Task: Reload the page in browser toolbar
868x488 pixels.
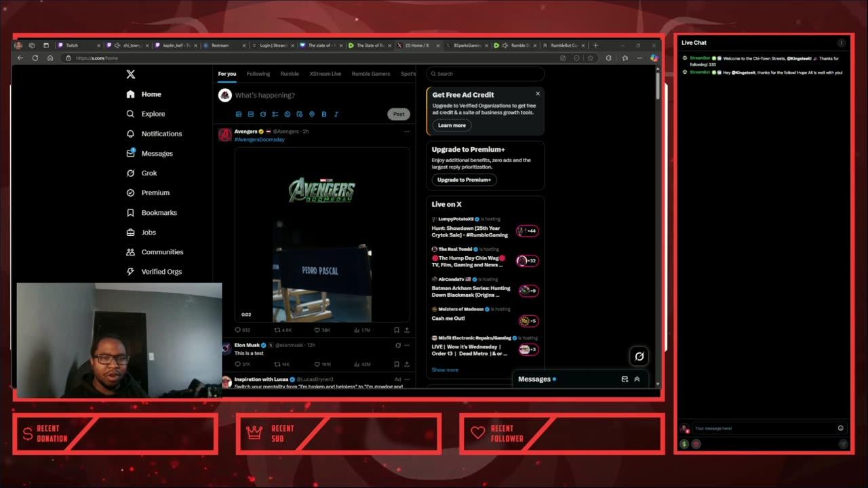Action: (x=35, y=58)
